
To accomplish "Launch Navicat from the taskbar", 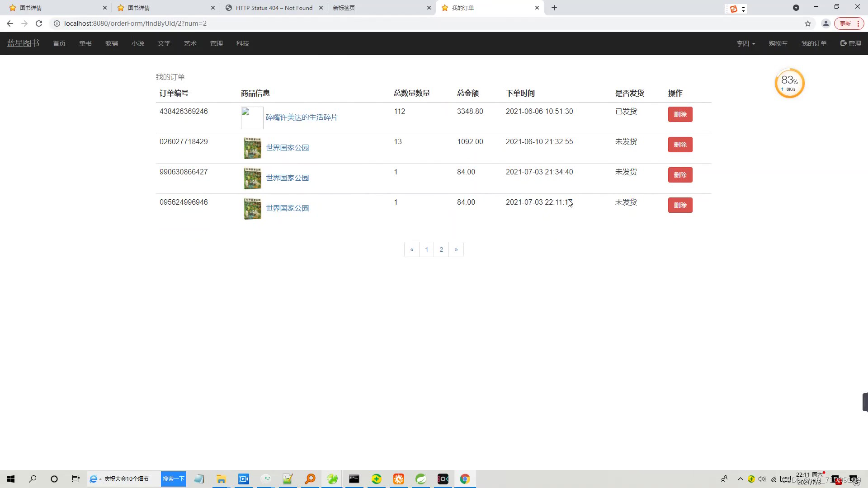I will click(x=332, y=479).
